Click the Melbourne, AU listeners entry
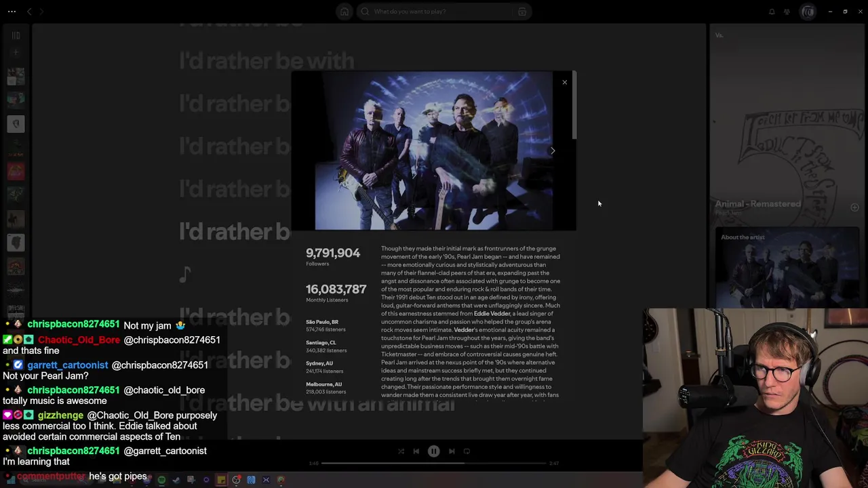The image size is (868, 488). click(325, 388)
